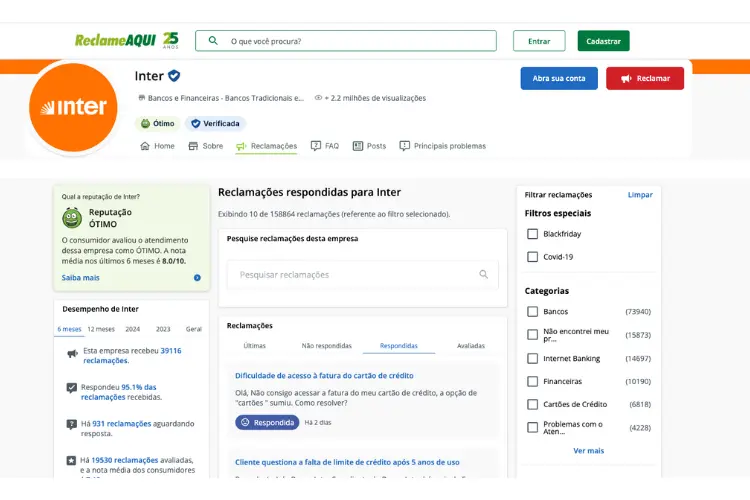Click the megaphone icon on Reclamar button

pos(626,78)
